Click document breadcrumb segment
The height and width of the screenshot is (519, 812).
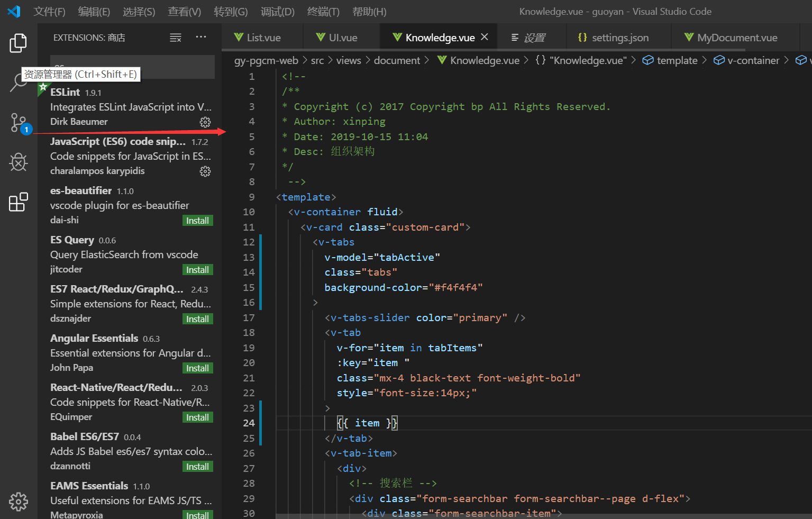coord(397,60)
